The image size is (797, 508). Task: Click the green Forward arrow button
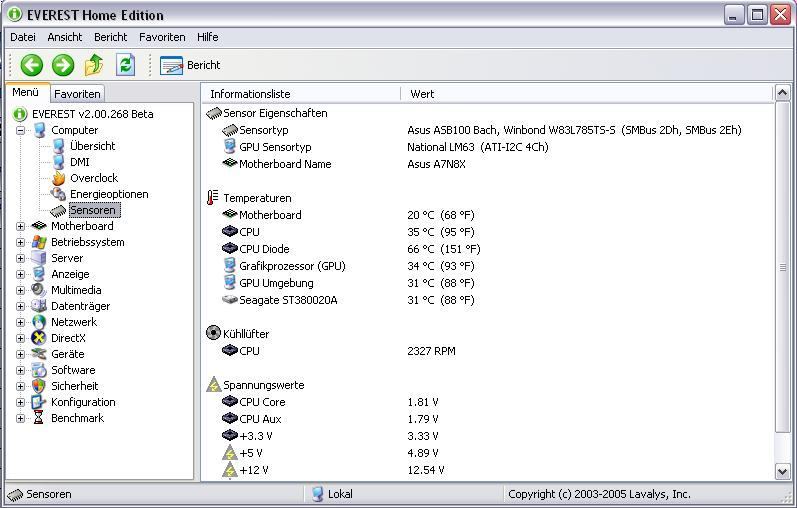click(x=63, y=65)
